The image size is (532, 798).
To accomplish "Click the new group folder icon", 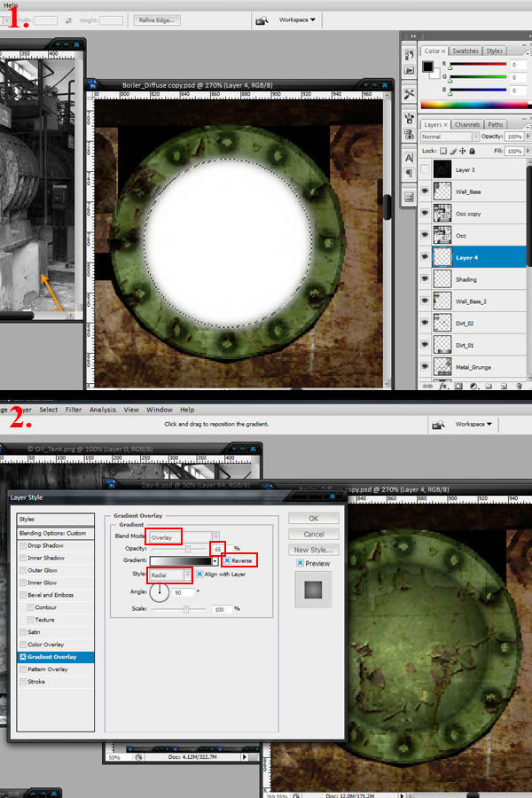I will pyautogui.click(x=489, y=387).
